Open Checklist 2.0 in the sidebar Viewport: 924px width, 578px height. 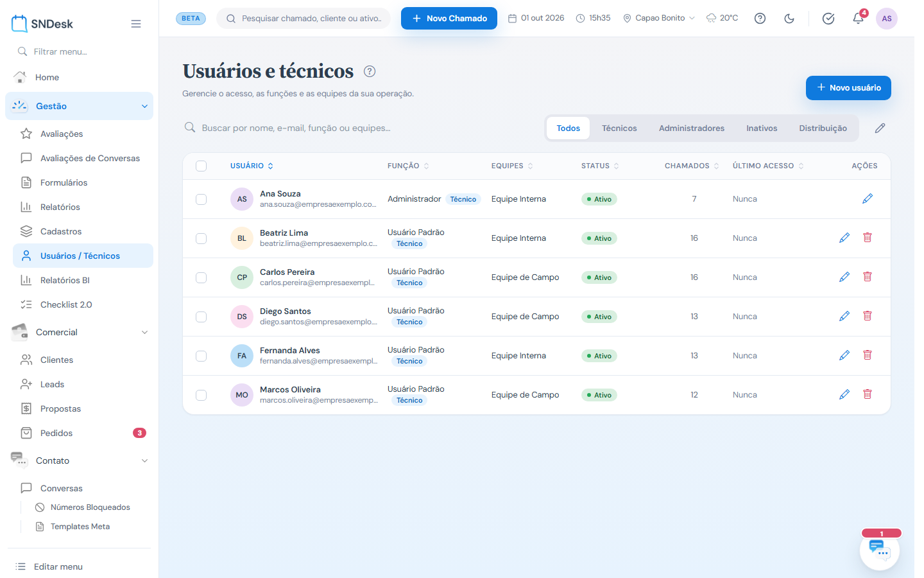(83, 304)
